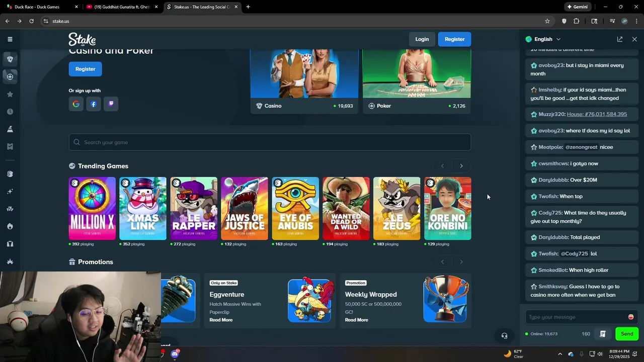Show next Promotions

click(461, 262)
